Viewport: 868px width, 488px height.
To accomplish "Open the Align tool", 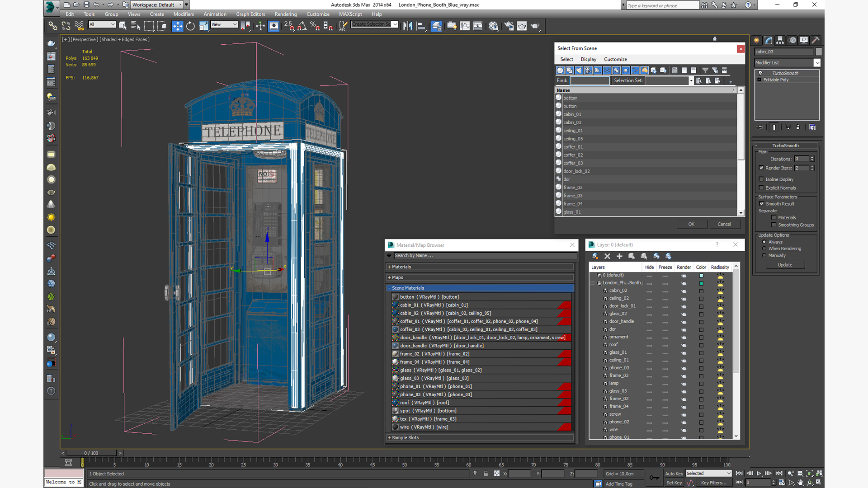I will 421,26.
